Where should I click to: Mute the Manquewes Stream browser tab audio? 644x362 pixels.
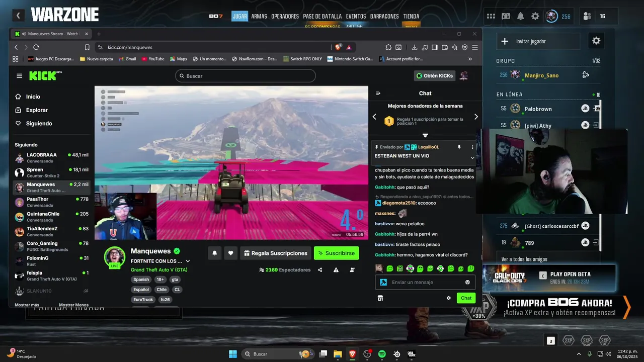pyautogui.click(x=24, y=34)
